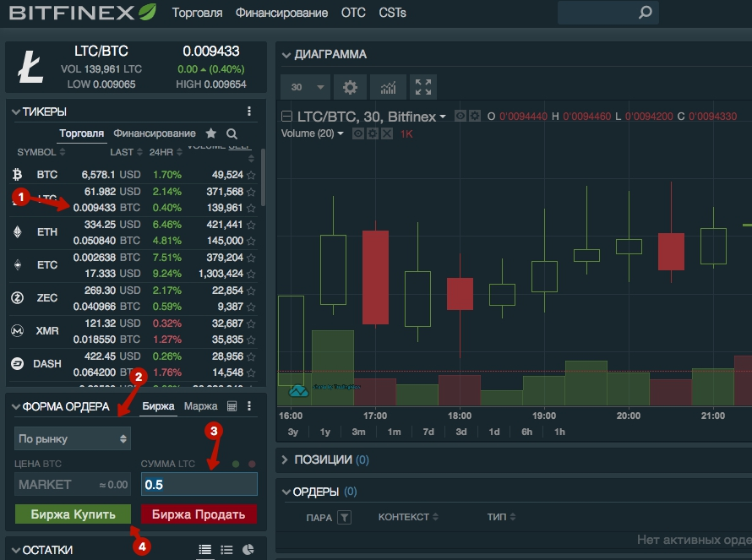Set chart range to 6h

pos(526,432)
